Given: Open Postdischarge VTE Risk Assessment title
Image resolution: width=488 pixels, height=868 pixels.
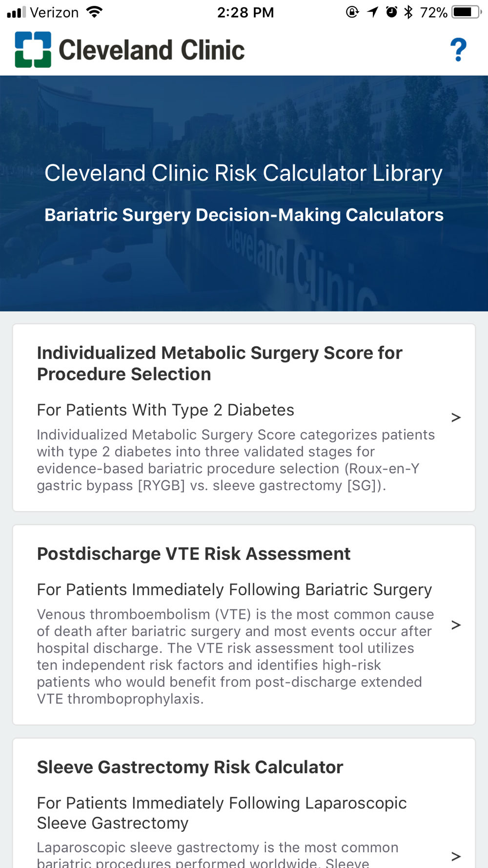Looking at the screenshot, I should [194, 554].
